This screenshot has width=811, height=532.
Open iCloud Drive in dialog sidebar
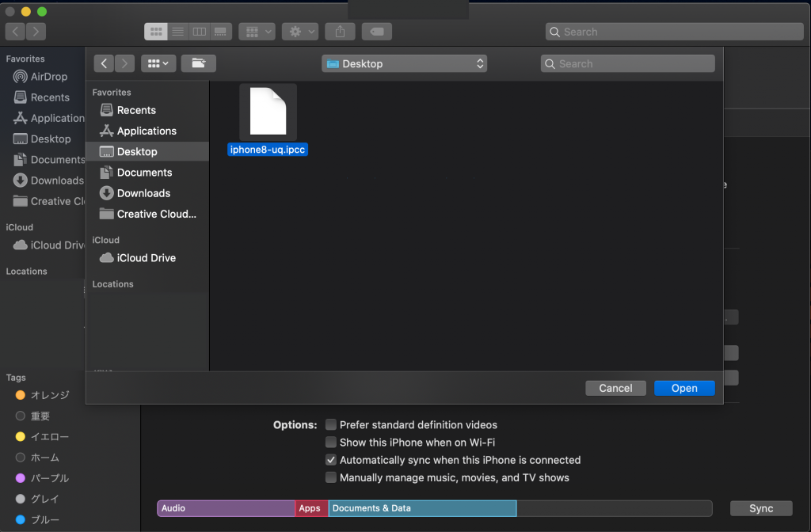click(x=147, y=257)
